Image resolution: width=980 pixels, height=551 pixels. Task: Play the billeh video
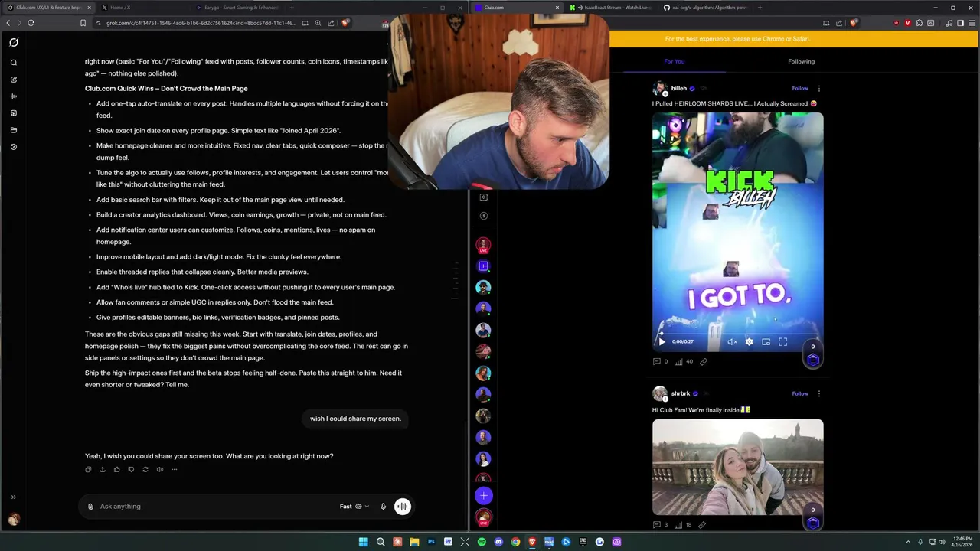(662, 342)
